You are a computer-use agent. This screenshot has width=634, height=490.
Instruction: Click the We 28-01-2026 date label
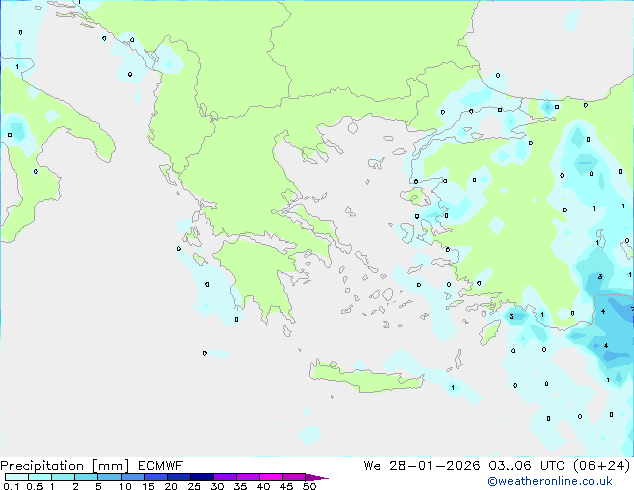[x=426, y=466]
